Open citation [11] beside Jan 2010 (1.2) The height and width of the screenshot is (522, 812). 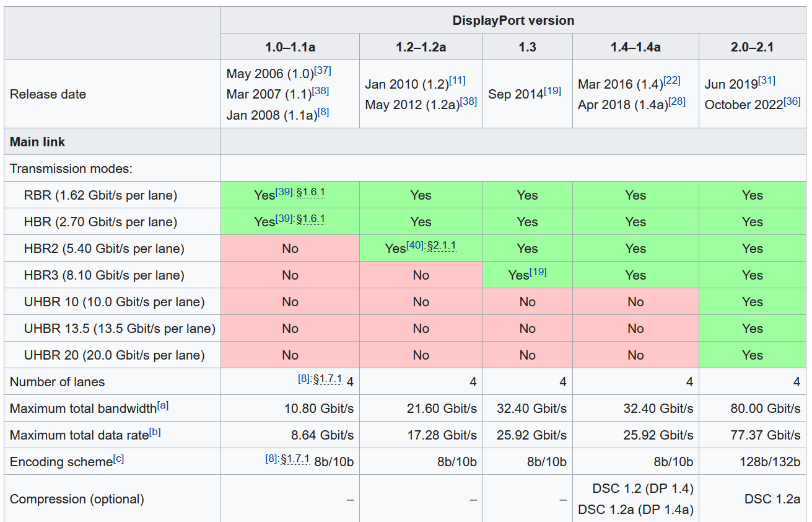(x=457, y=81)
